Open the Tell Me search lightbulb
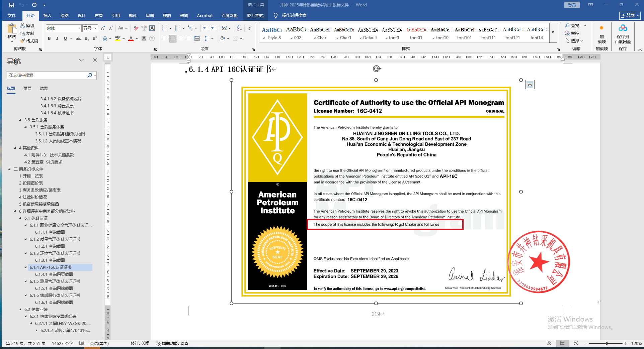 point(275,15)
